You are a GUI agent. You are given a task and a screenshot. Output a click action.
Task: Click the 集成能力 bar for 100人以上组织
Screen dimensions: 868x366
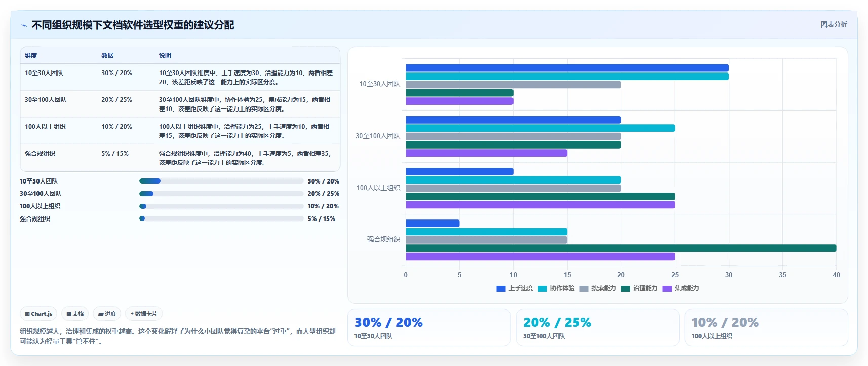click(x=540, y=205)
